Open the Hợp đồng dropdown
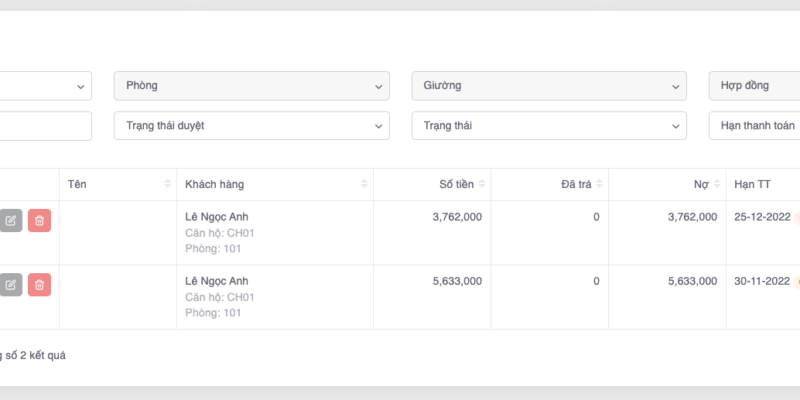 click(754, 86)
